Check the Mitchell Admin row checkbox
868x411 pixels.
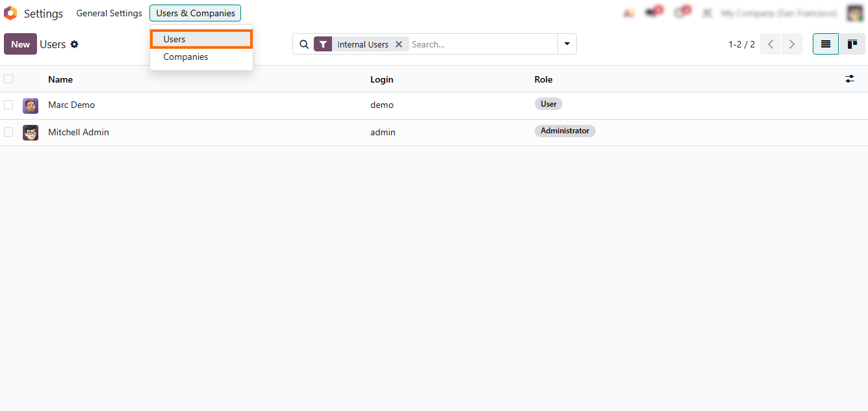(x=8, y=132)
